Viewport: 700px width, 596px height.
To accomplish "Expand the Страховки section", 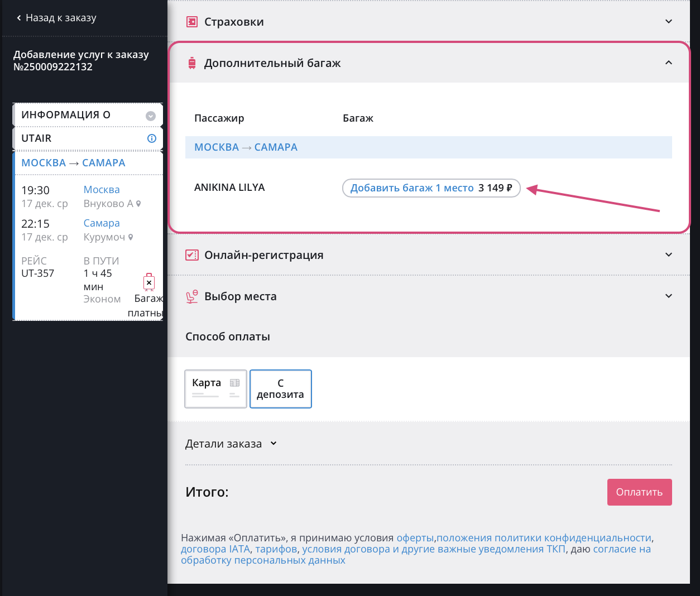I will click(669, 22).
